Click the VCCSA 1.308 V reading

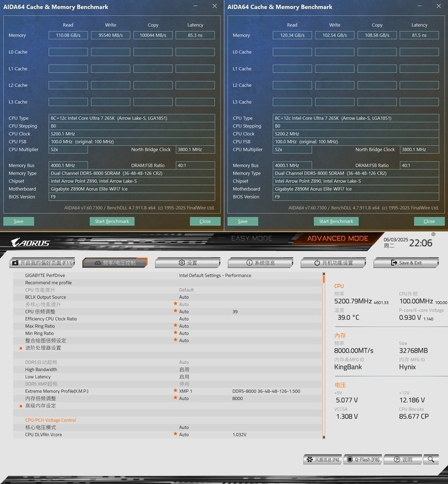tap(347, 416)
